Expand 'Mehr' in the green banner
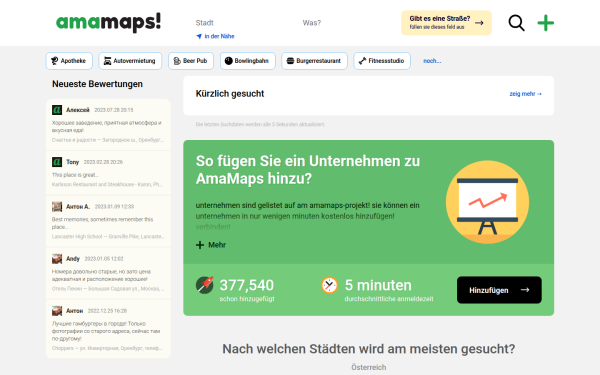This screenshot has height=375, width=600. [x=211, y=245]
